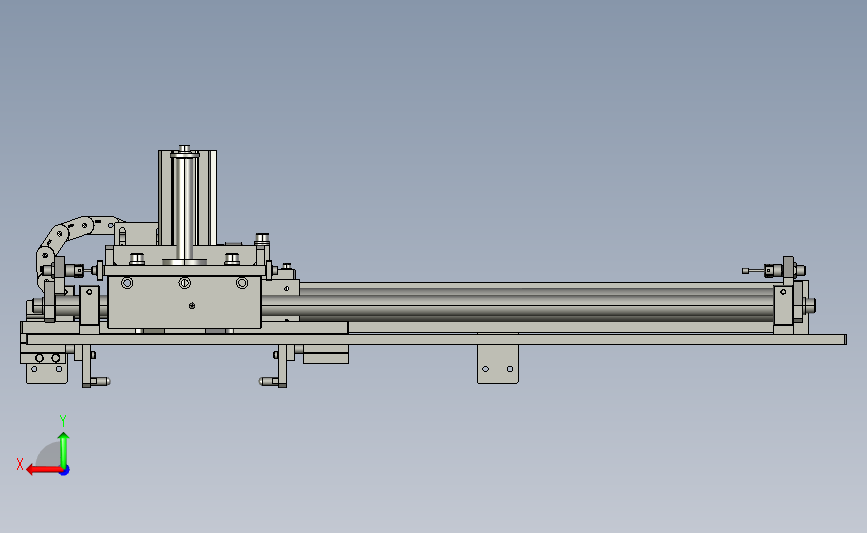Select the right end support block of the shaft

pos(784,308)
